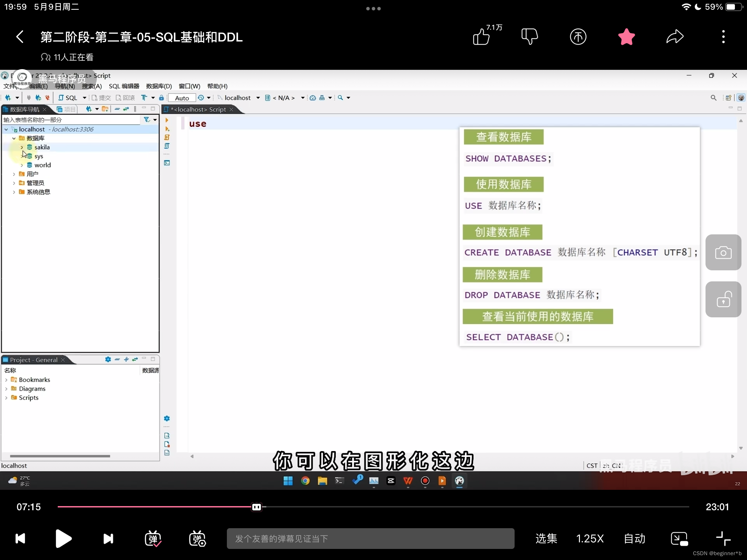
Task: Take a screenshot with camera button
Action: (x=723, y=252)
